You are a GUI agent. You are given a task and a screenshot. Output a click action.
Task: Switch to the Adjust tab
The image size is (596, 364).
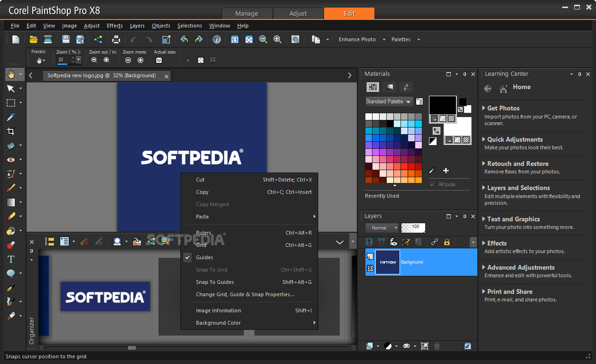click(x=298, y=13)
